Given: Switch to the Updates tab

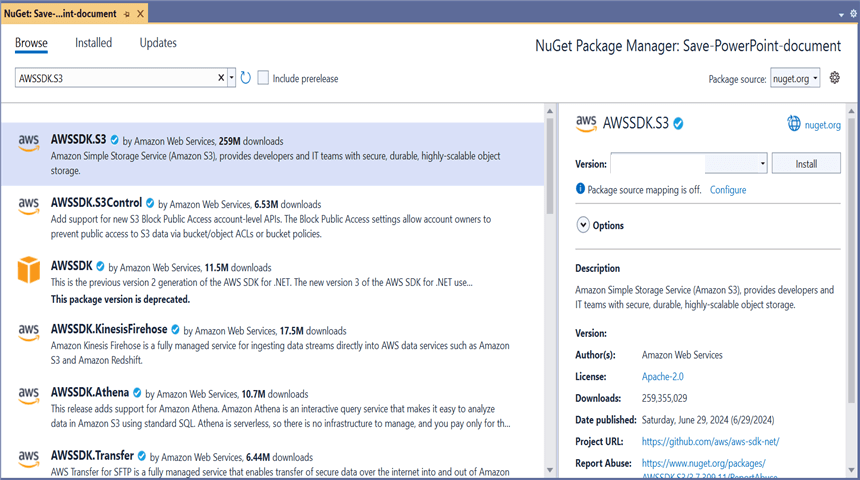Looking at the screenshot, I should point(158,43).
